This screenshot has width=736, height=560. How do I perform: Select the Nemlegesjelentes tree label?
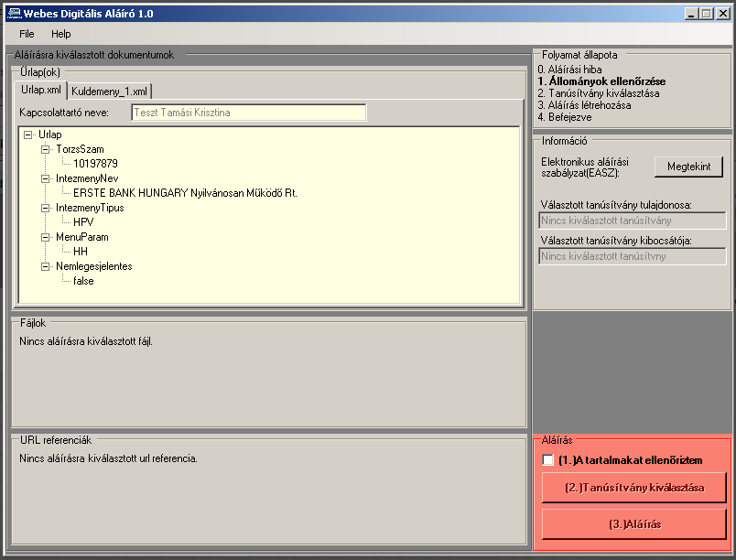coord(94,266)
